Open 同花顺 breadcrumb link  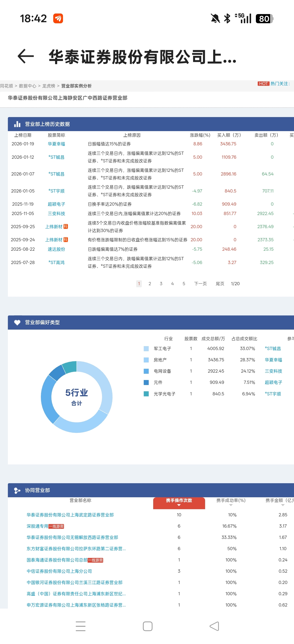coord(6,86)
